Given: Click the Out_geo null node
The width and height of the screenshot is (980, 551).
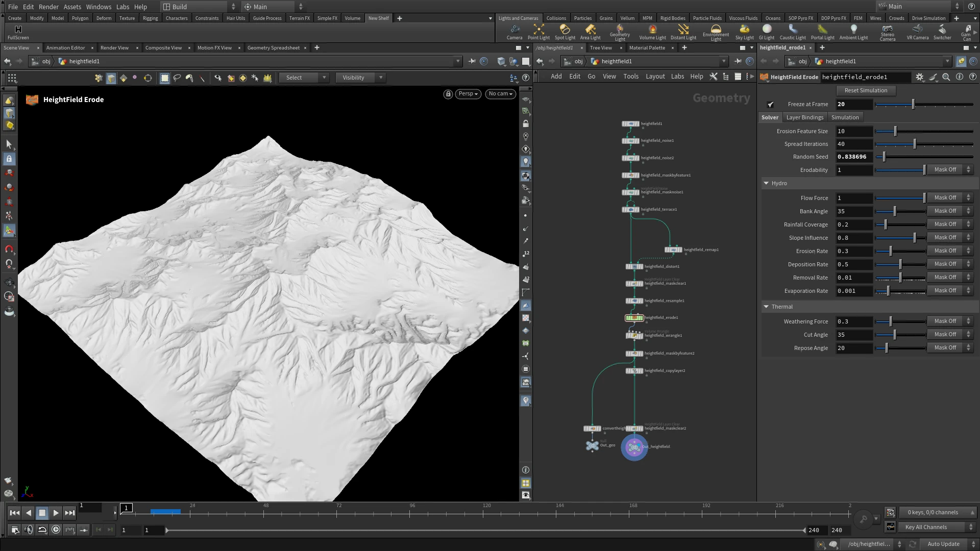Looking at the screenshot, I should (x=592, y=446).
